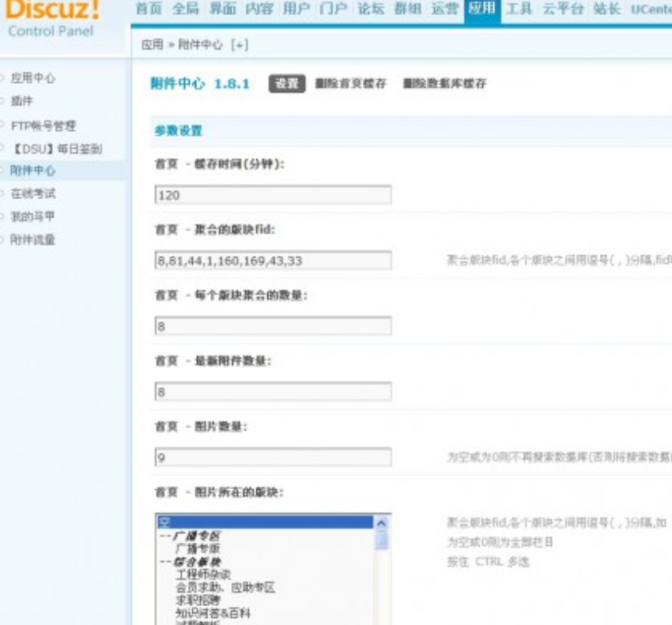Focus the 图片数量 input field
Viewport: 672px width, 625px height.
[x=273, y=457]
